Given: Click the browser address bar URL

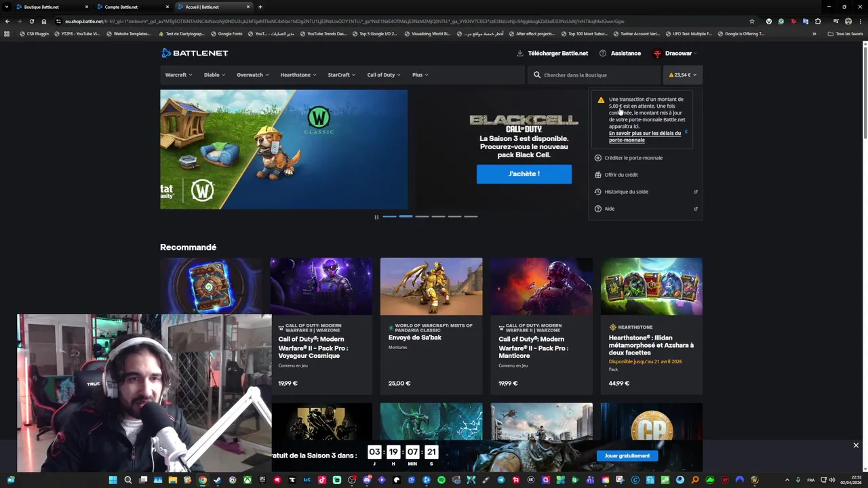Looking at the screenshot, I should [344, 21].
